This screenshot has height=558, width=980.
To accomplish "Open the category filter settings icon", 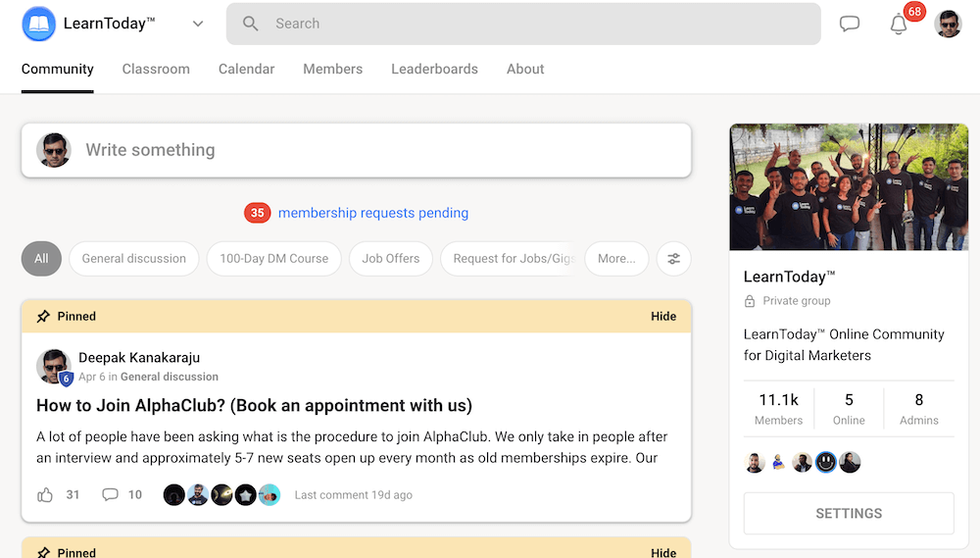I will (x=674, y=259).
